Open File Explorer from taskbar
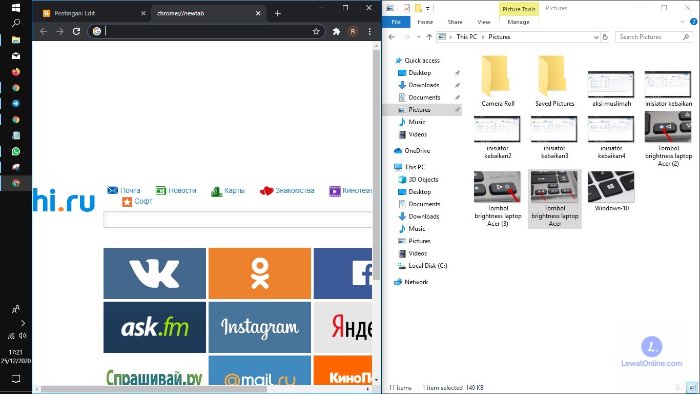700x394 pixels. [x=16, y=40]
